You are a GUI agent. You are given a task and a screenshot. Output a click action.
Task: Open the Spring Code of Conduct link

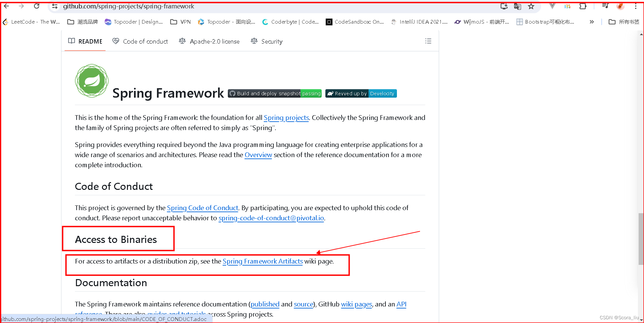tap(203, 208)
